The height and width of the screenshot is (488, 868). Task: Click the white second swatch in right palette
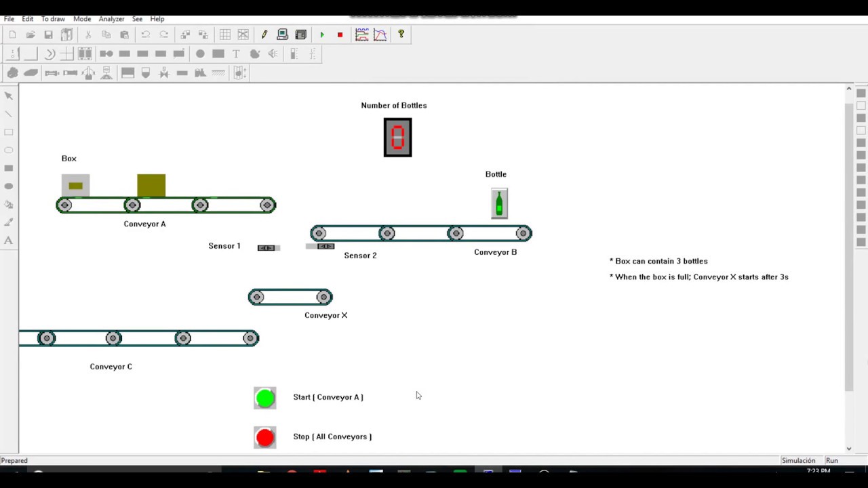(x=861, y=106)
